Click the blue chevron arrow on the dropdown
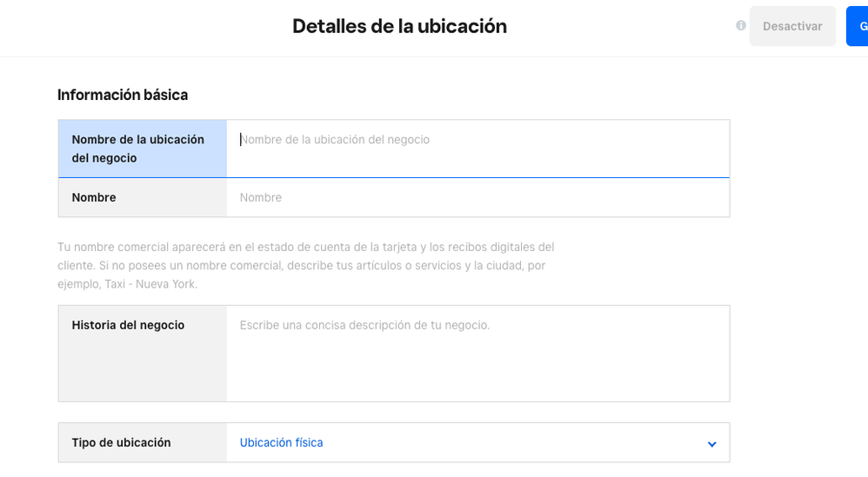This screenshot has height=477, width=868. (711, 444)
